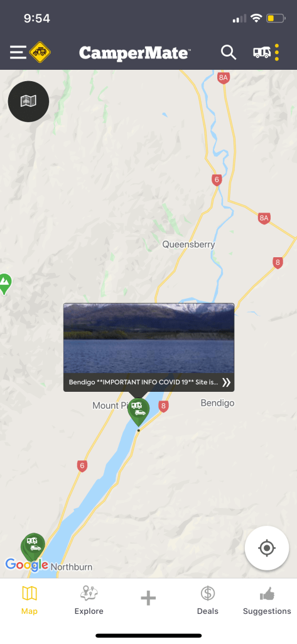Tap the CamperMate title header
297x644 pixels.
click(x=135, y=53)
